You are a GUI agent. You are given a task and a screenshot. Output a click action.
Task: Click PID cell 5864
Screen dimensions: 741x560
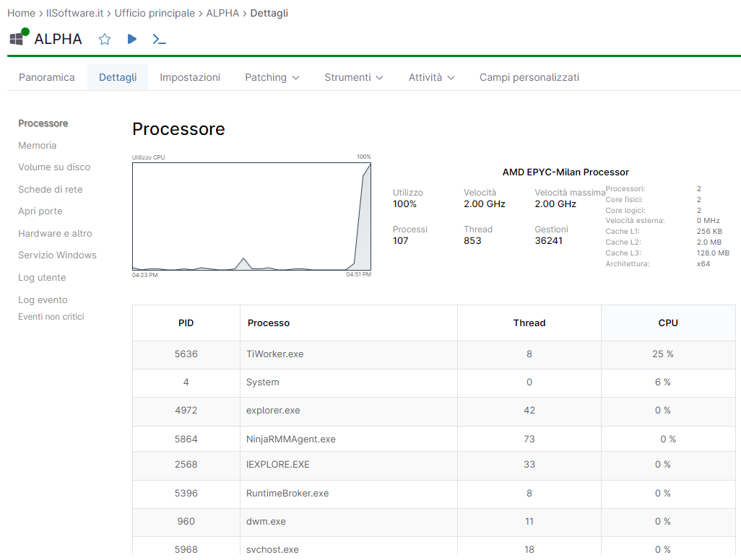tap(186, 439)
